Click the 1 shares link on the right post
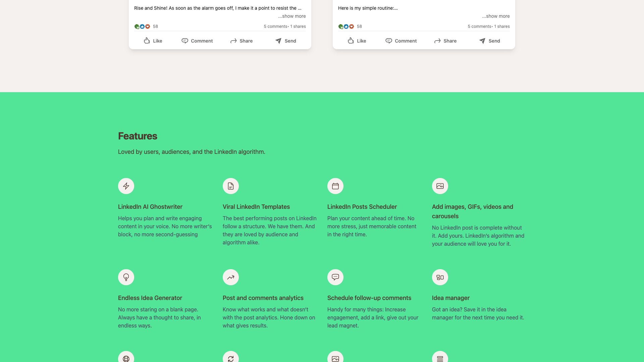Viewport: 644px width, 362px height. point(501,26)
